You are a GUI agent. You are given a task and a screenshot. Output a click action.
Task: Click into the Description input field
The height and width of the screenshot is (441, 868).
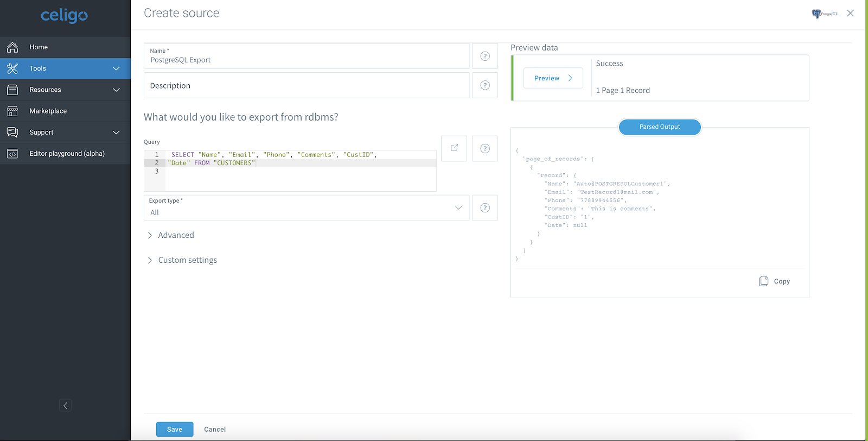tap(307, 85)
